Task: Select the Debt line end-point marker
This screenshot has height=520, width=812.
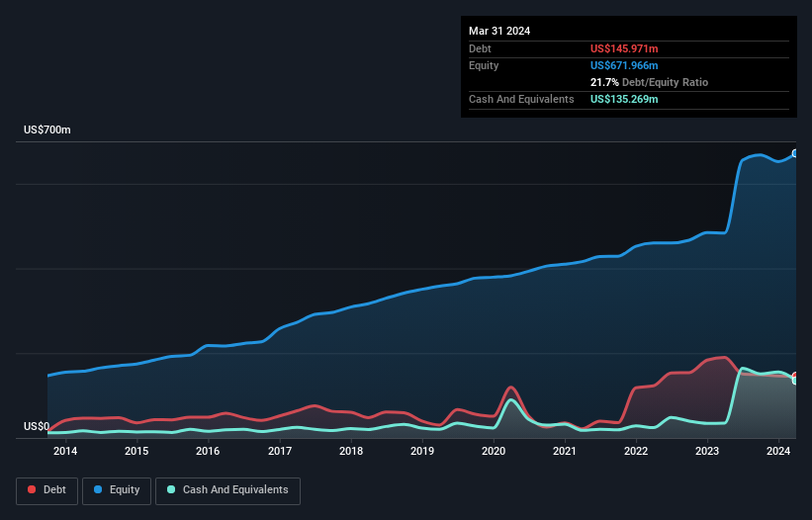Action: [794, 377]
